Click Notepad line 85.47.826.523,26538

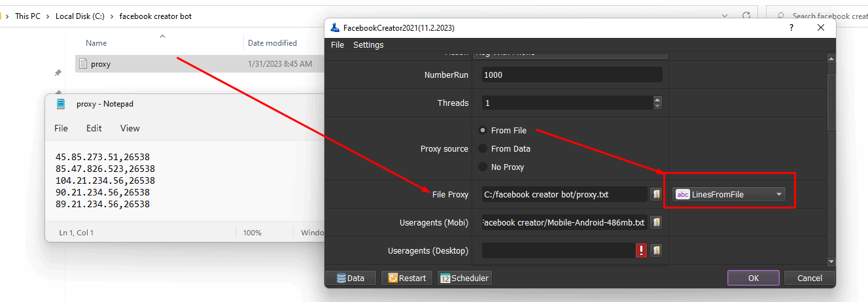click(x=105, y=169)
